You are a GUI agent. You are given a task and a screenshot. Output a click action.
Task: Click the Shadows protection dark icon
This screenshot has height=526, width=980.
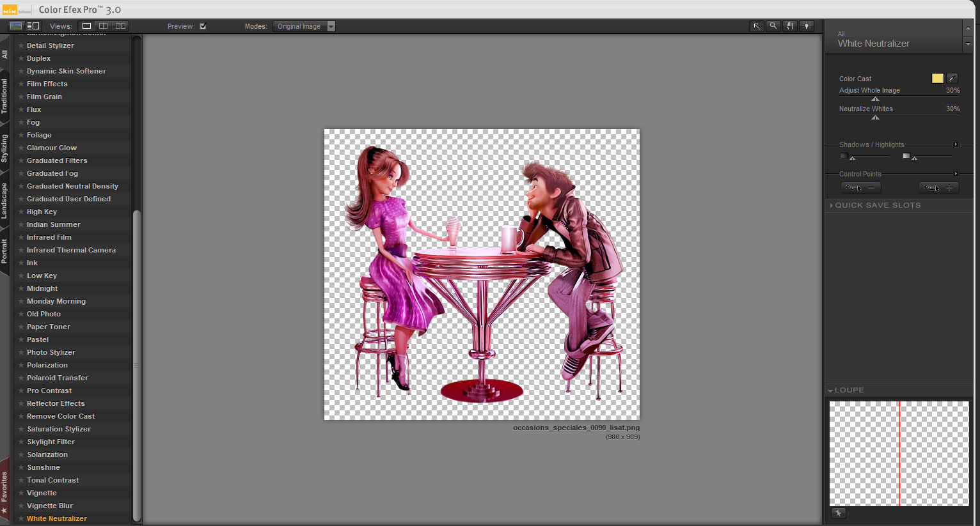pyautogui.click(x=844, y=156)
